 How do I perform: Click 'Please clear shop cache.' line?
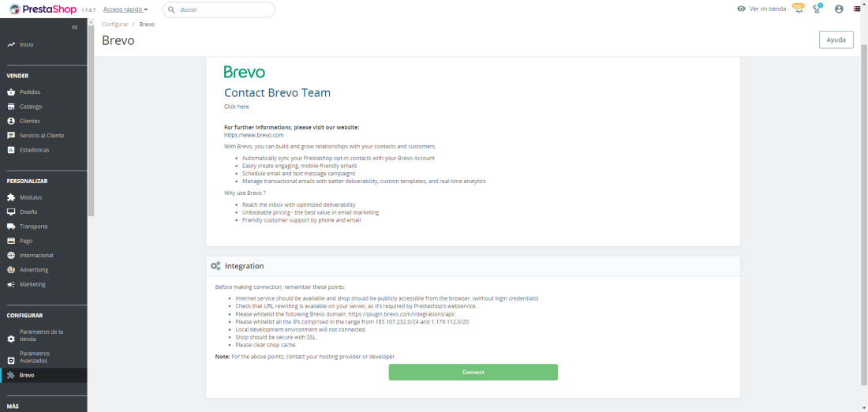click(266, 345)
